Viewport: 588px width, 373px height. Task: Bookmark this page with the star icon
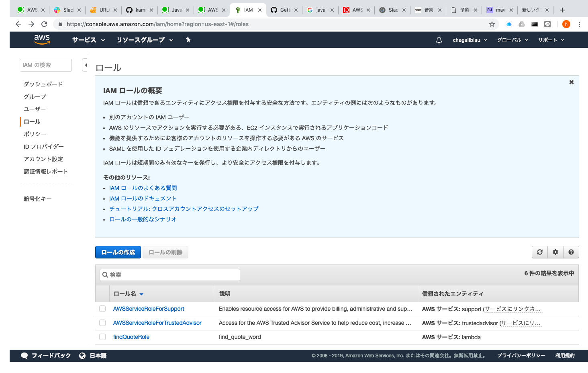492,24
